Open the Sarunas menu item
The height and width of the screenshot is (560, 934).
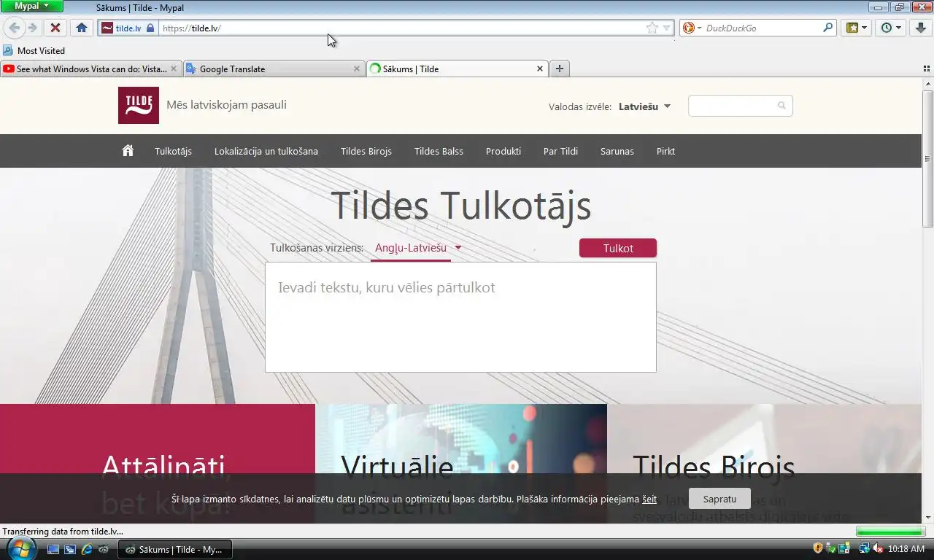[x=617, y=152]
